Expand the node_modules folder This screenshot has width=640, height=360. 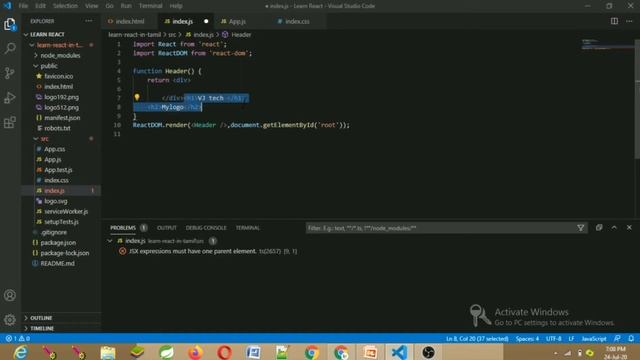tap(60, 55)
